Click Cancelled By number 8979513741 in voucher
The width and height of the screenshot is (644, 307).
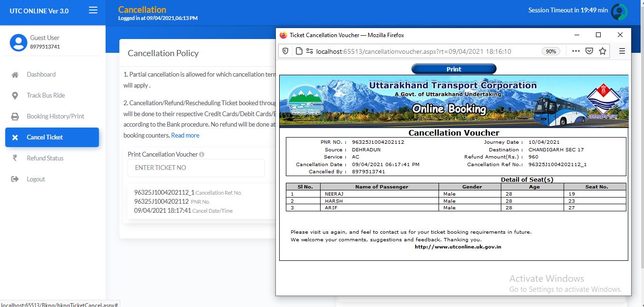click(369, 172)
